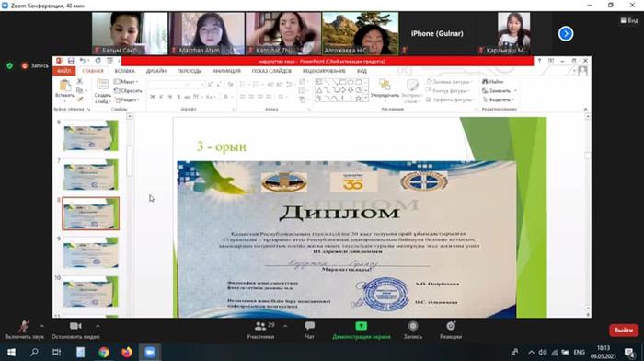The height and width of the screenshot is (361, 644).
Task: Open video options arrow beside camera
Action: click(x=98, y=326)
